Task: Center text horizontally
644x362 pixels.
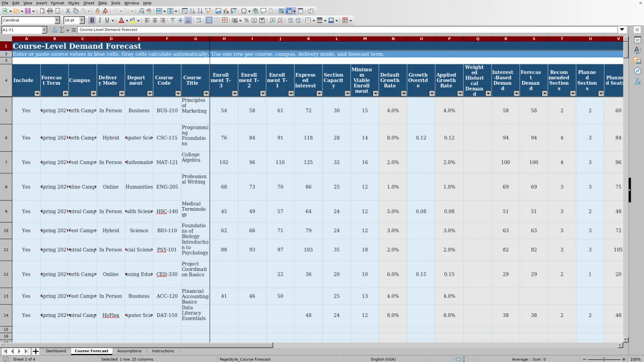Action: click(155, 20)
